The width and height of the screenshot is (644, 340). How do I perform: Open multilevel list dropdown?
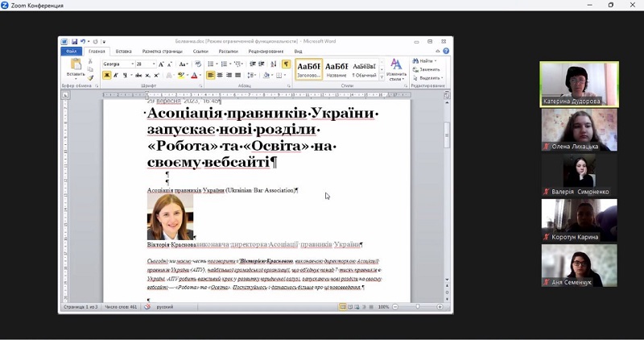(242, 64)
